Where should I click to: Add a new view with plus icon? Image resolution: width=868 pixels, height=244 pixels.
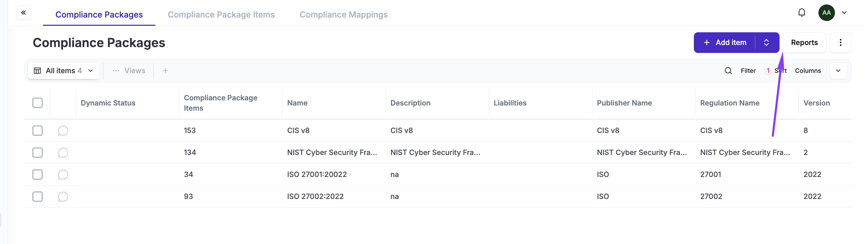(166, 71)
